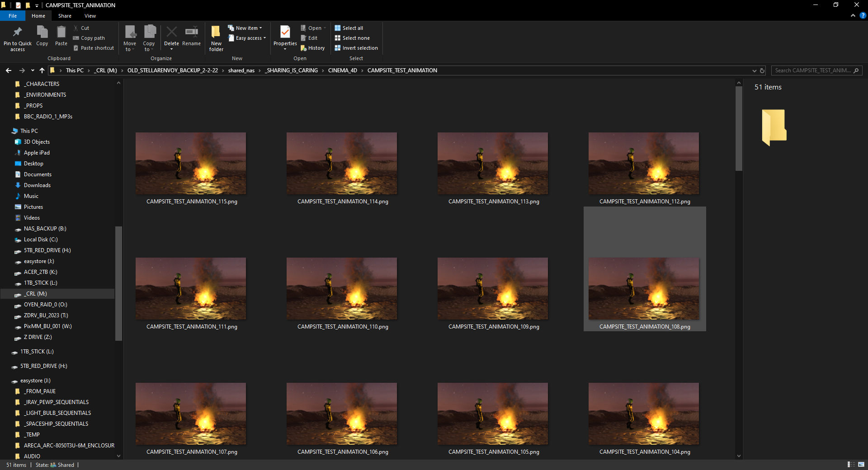Click in the Search CAMPSITE_TEST_ANIM field

click(812, 70)
